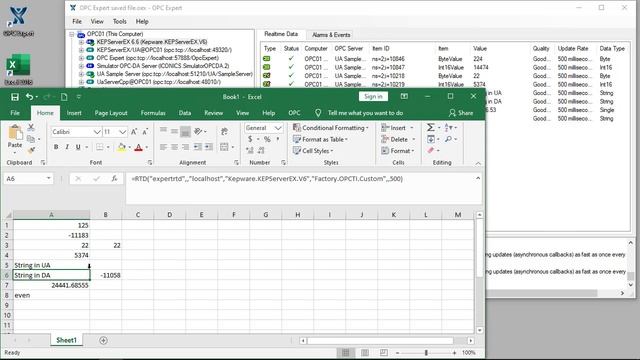The height and width of the screenshot is (360, 640).
Task: Open Format as Table dropdown
Action: (320, 139)
